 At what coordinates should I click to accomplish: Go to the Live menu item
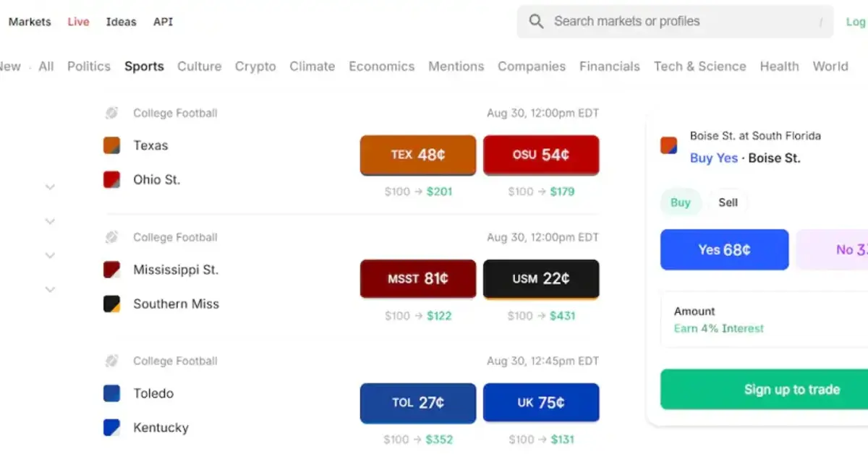(x=78, y=22)
